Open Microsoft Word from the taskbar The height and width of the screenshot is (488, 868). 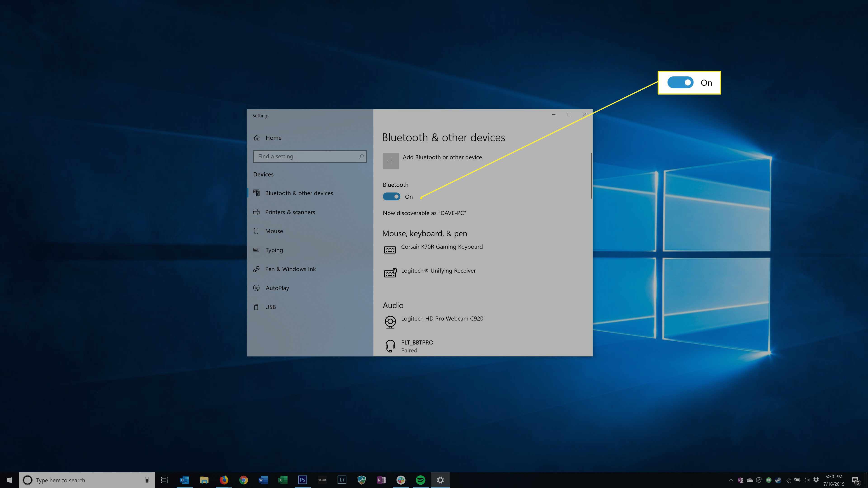(x=263, y=480)
